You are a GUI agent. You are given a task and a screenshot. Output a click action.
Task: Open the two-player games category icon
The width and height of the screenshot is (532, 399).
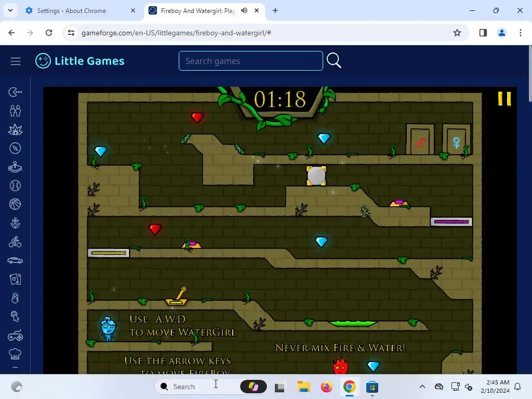click(15, 111)
